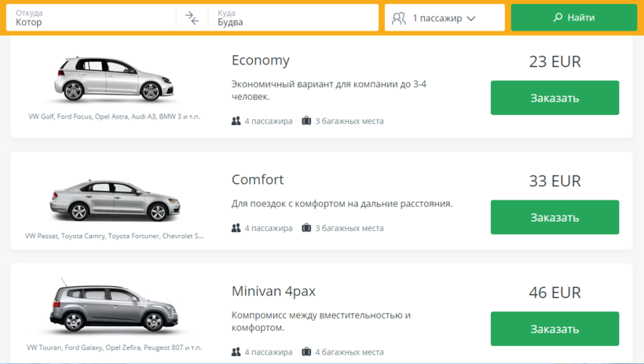Open the Comfort class title
The height and width of the screenshot is (364, 644).
[258, 180]
